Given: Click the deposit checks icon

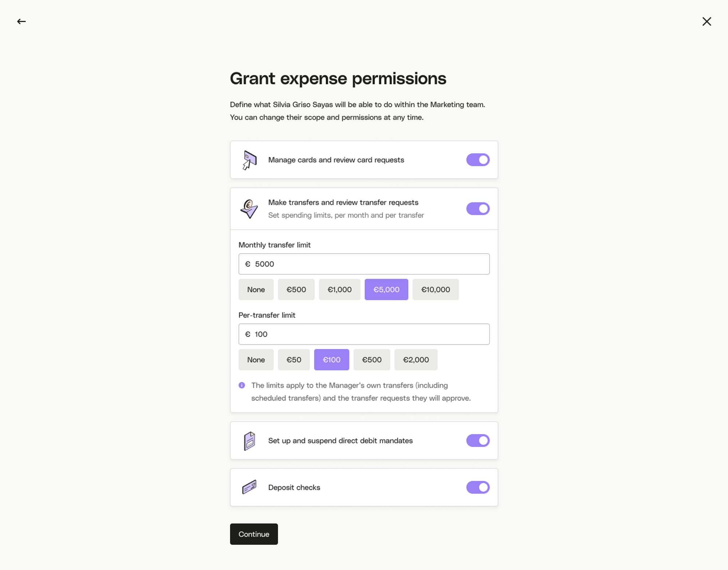Looking at the screenshot, I should click(249, 487).
